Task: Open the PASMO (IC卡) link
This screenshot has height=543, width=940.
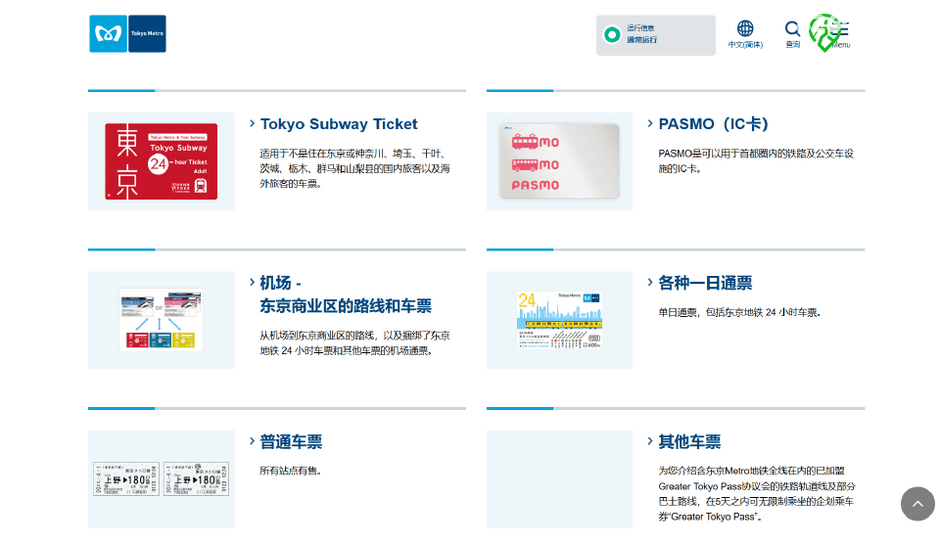Action: tap(712, 124)
